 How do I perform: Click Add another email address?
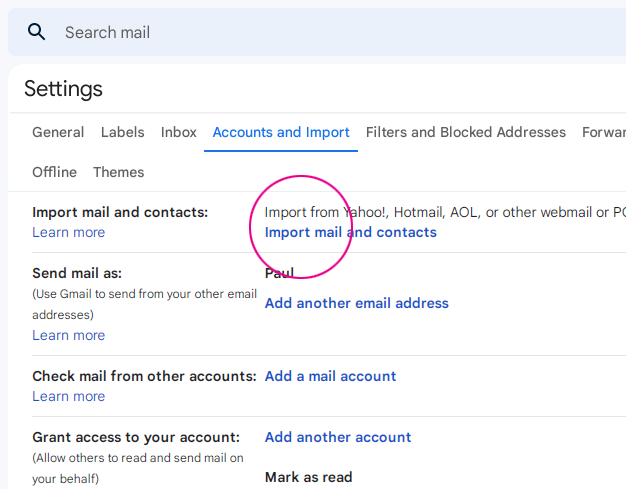click(x=357, y=303)
